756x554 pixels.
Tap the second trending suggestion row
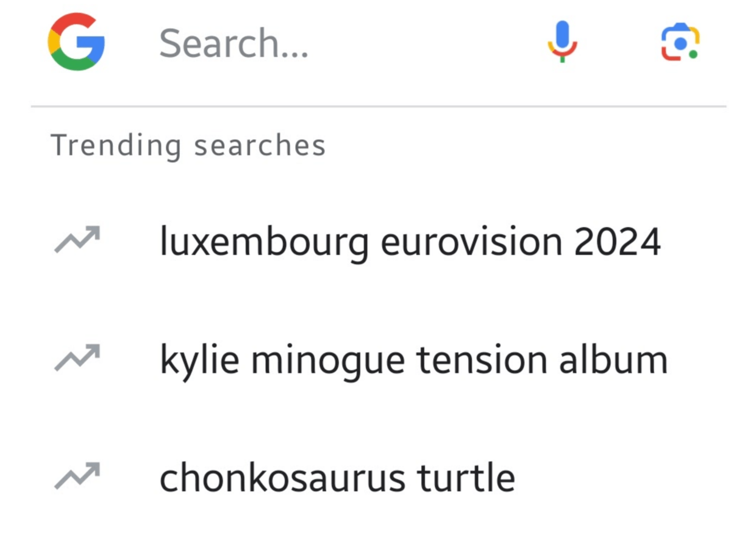378,358
